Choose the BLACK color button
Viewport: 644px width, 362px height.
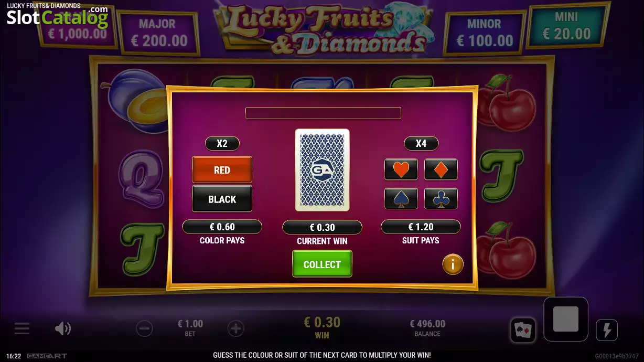point(222,198)
